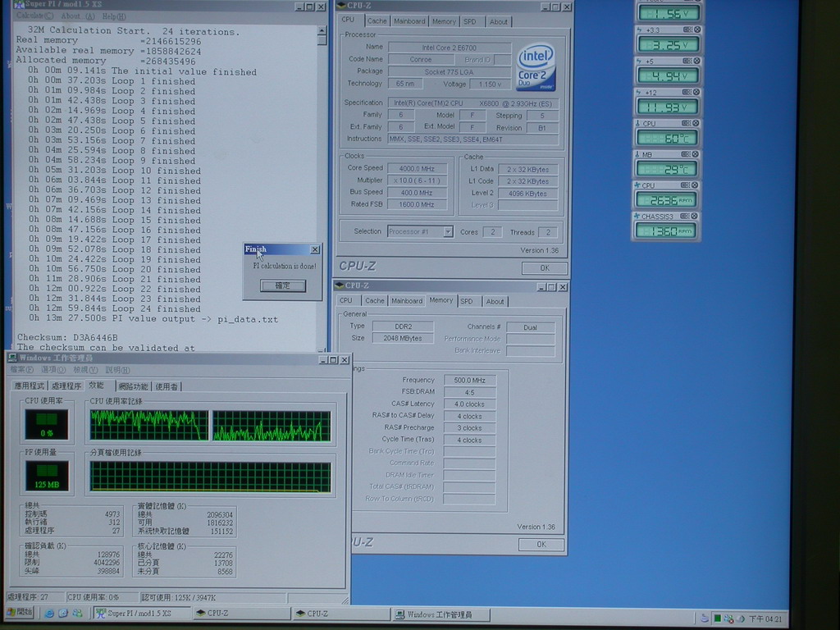Open the Calculate menu in Super PI
The width and height of the screenshot is (840, 630).
coord(34,16)
